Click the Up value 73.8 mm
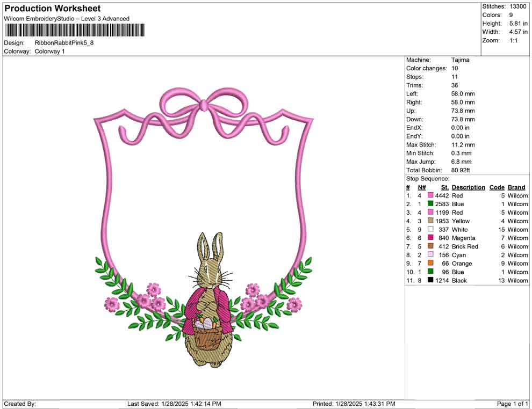The image size is (532, 409). click(463, 111)
